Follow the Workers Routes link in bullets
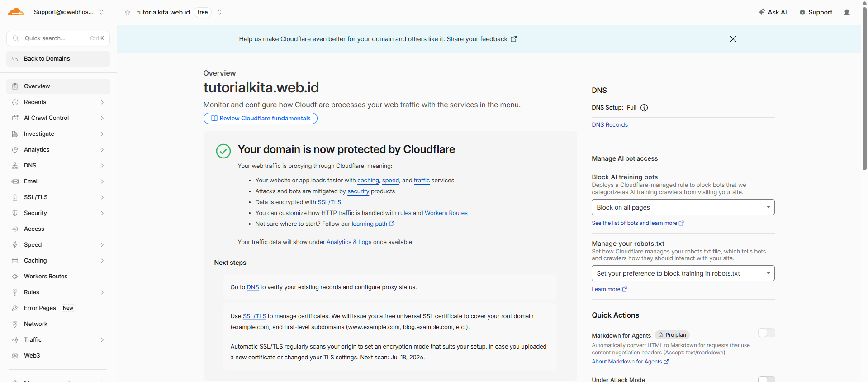 coord(446,213)
